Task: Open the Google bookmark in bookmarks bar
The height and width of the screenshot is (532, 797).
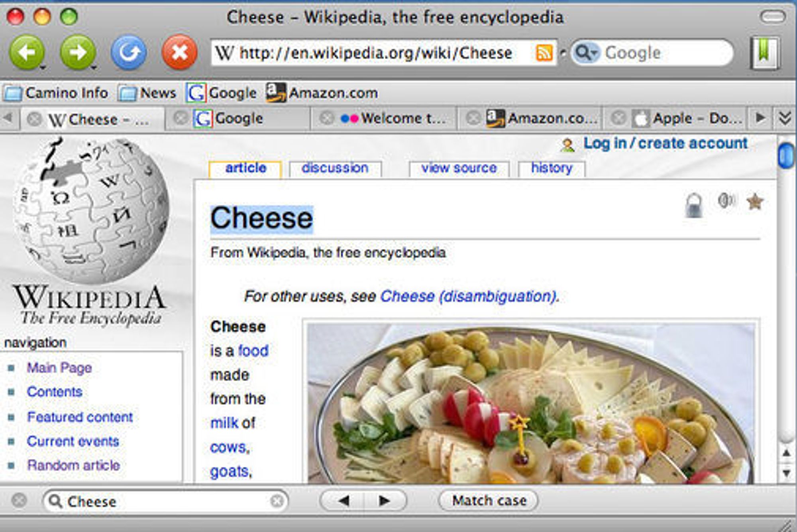Action: (x=221, y=93)
